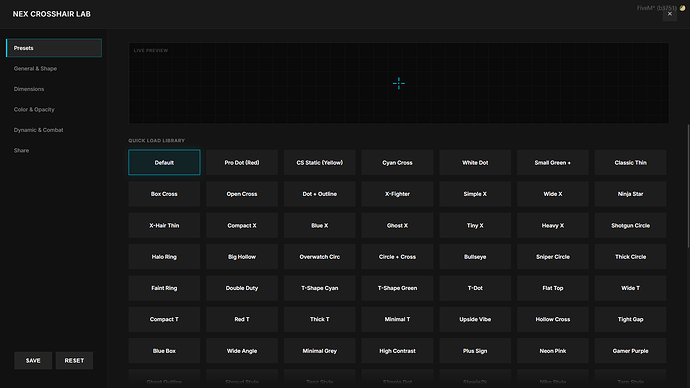The width and height of the screenshot is (690, 388).
Task: Choose the Sniper Circle preset
Action: (x=553, y=257)
